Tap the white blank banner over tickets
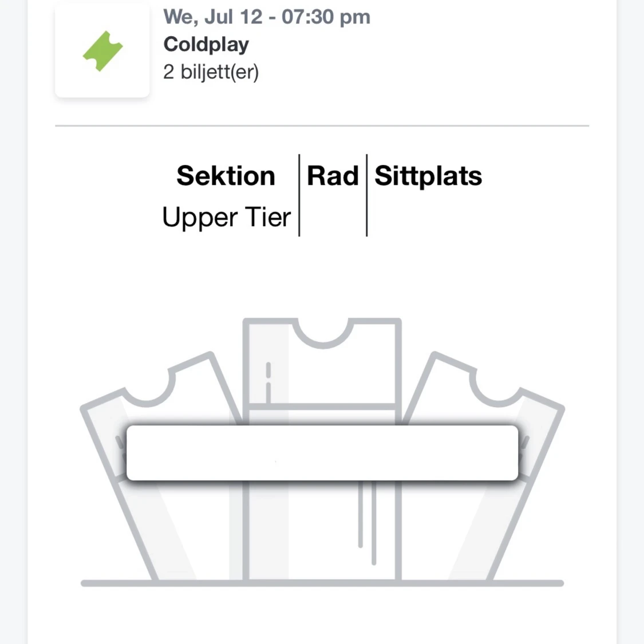 pyautogui.click(x=322, y=453)
